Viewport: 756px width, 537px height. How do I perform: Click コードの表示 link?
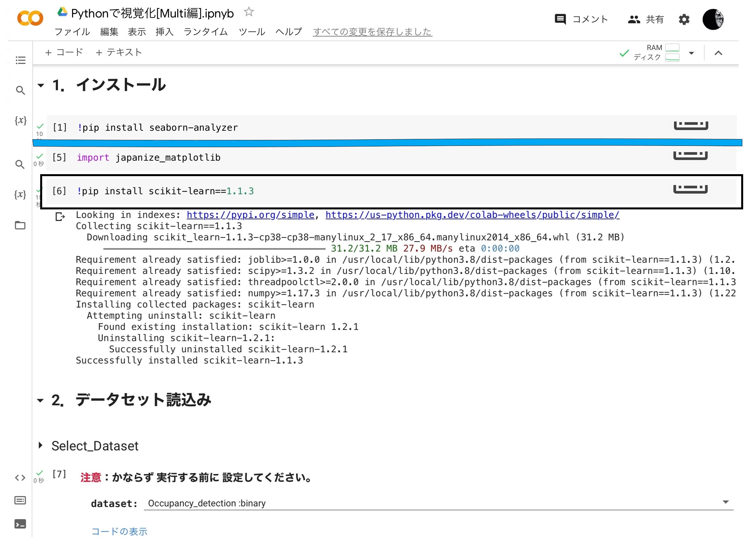coord(119,531)
